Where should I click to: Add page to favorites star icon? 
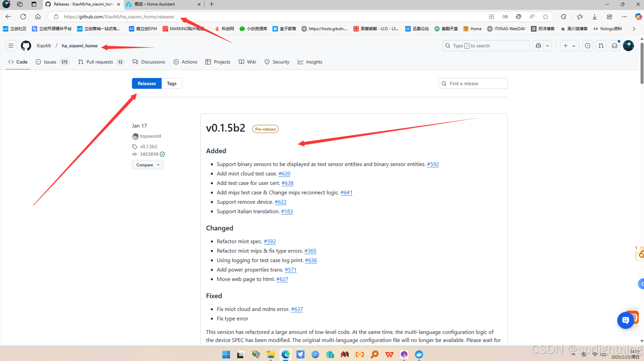click(x=545, y=17)
